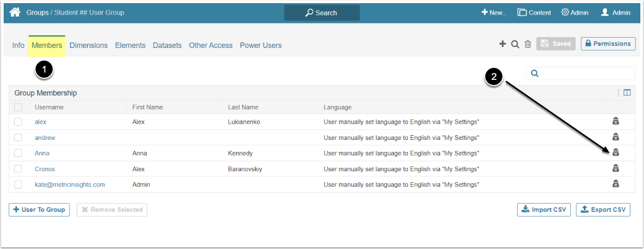Expand the Admin user account menu

coord(615,13)
